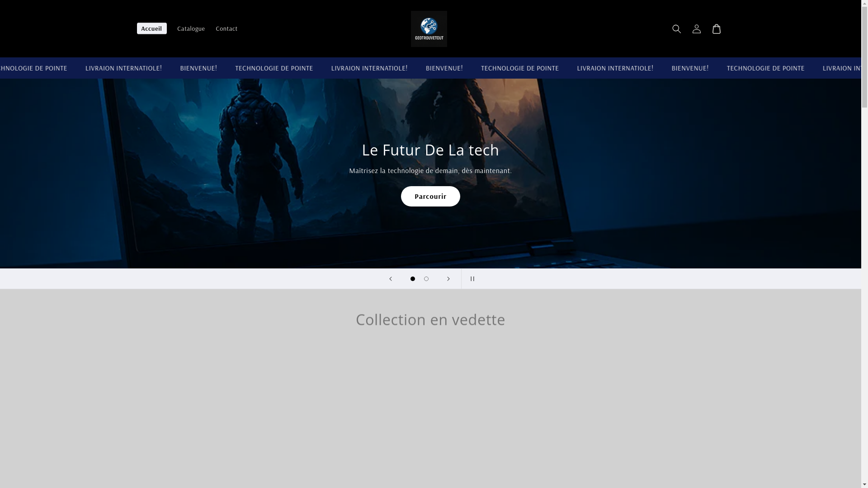
Task: Go to previous slide arrow
Action: point(391,279)
